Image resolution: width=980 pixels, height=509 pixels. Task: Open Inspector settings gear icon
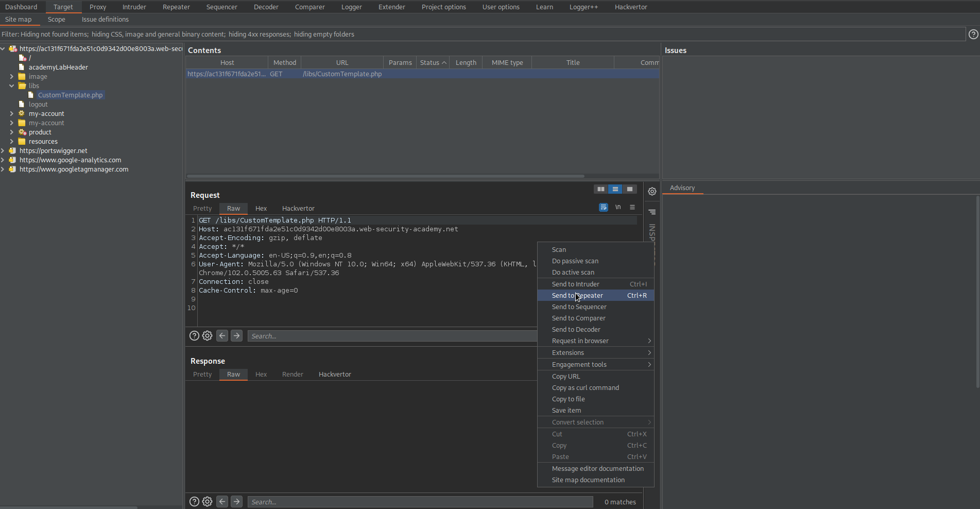[652, 191]
